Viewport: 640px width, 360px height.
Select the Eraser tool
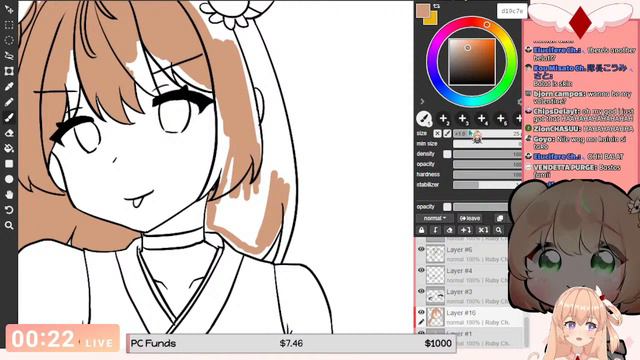tap(9, 133)
